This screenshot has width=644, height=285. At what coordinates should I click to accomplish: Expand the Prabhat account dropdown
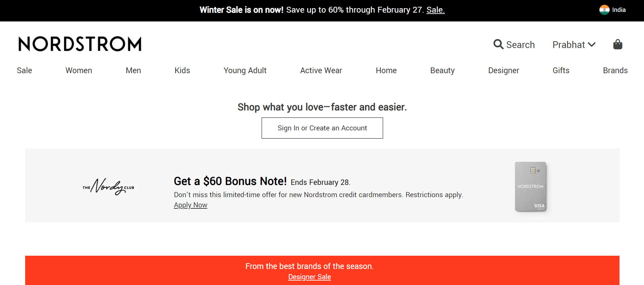[x=574, y=45]
